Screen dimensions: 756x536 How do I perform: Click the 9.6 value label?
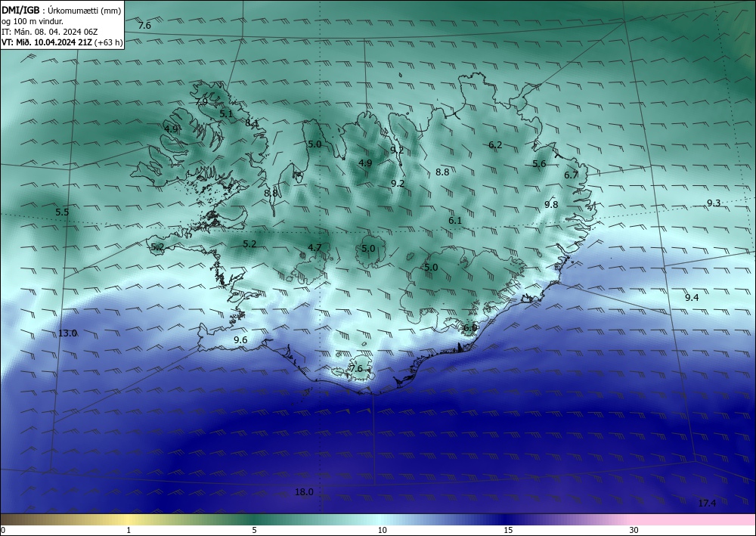[240, 340]
